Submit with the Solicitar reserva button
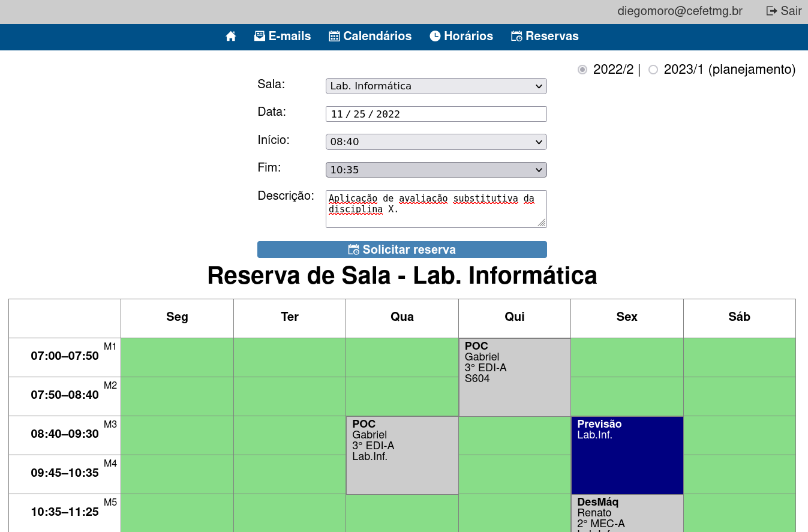The width and height of the screenshot is (808, 532). coord(402,250)
